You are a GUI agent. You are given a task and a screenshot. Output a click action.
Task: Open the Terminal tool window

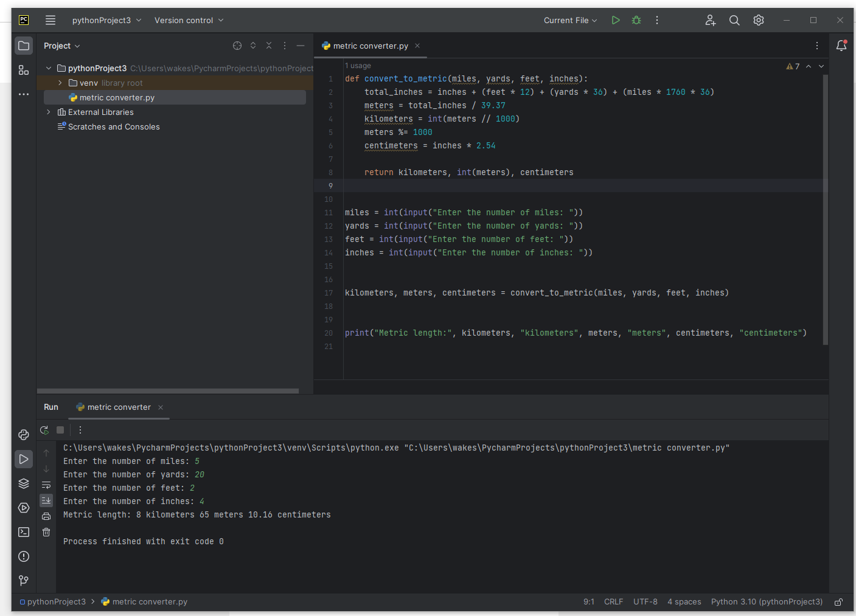24,532
